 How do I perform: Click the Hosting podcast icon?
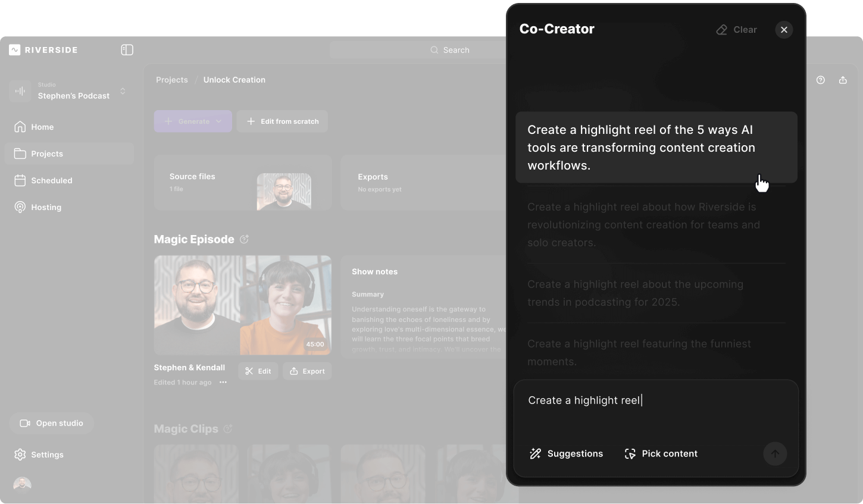20,207
